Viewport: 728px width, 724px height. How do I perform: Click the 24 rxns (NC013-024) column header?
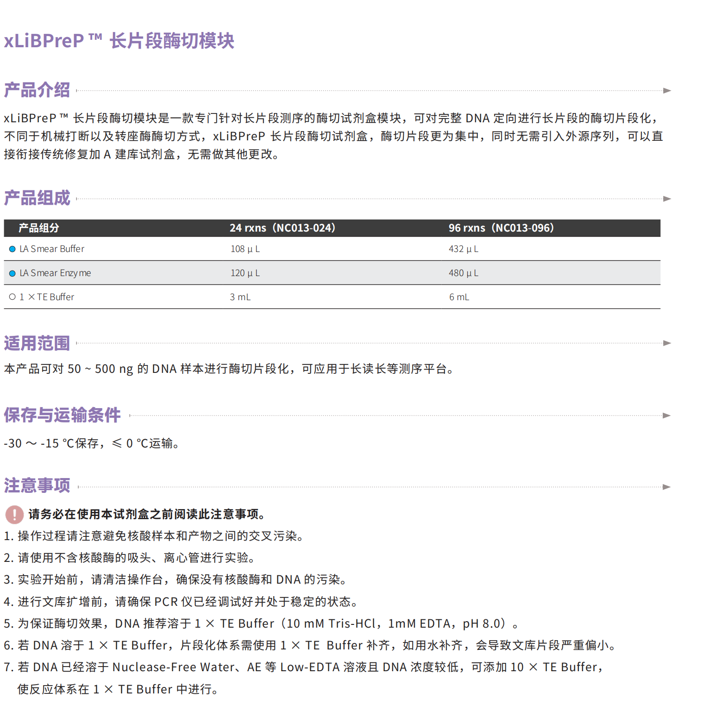click(282, 228)
